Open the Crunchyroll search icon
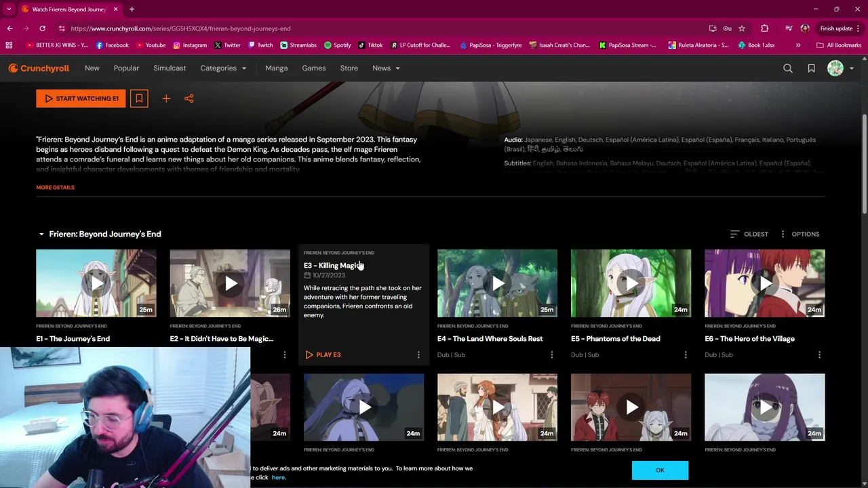Viewport: 868px width, 488px height. (788, 68)
